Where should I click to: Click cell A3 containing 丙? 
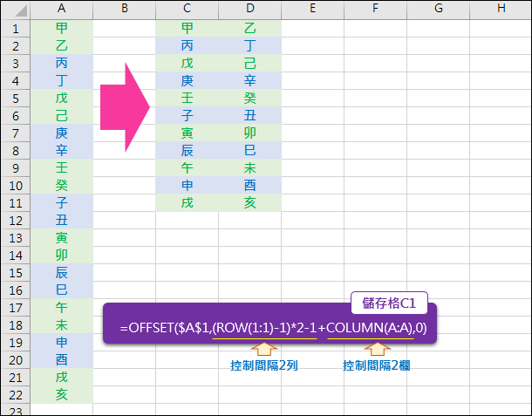[61, 63]
